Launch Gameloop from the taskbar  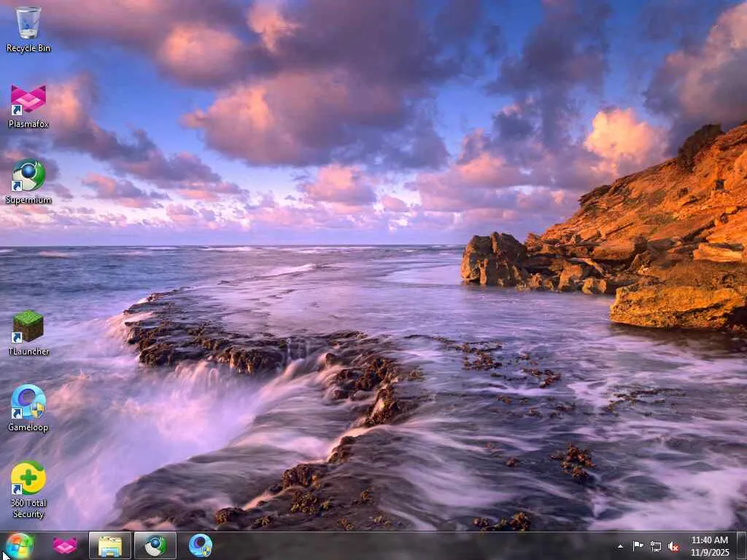click(x=200, y=545)
